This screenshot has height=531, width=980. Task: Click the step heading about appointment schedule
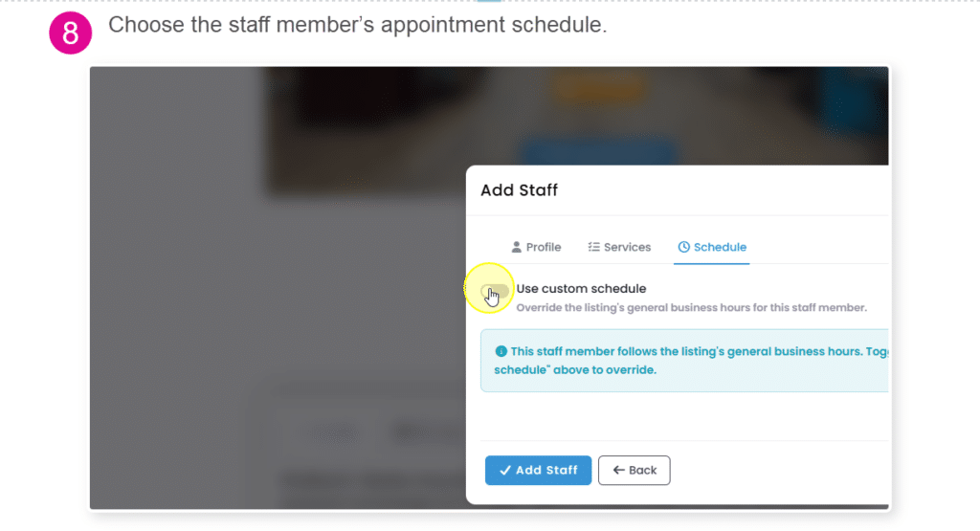pos(358,25)
